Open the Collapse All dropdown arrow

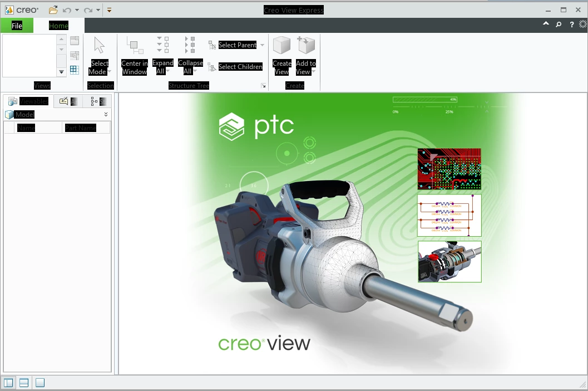[195, 71]
